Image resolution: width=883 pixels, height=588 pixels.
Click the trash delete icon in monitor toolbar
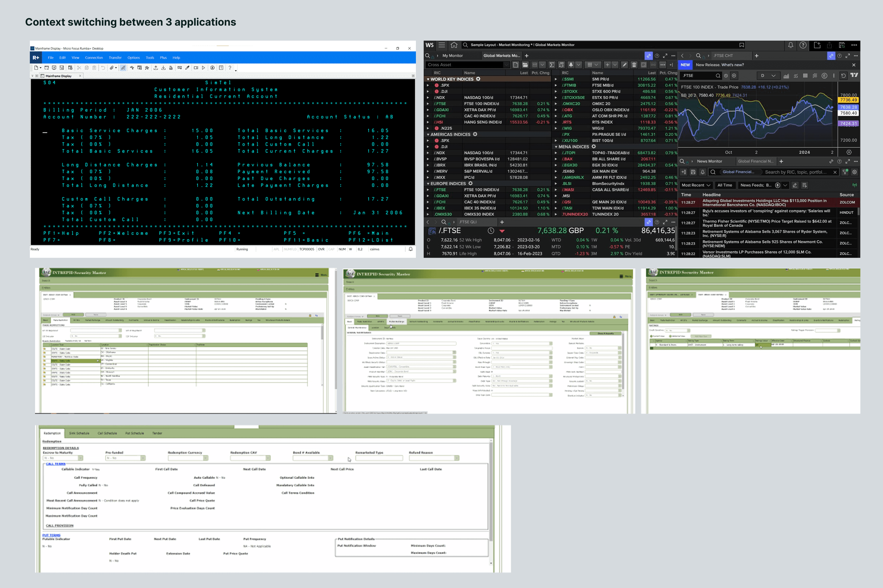634,65
